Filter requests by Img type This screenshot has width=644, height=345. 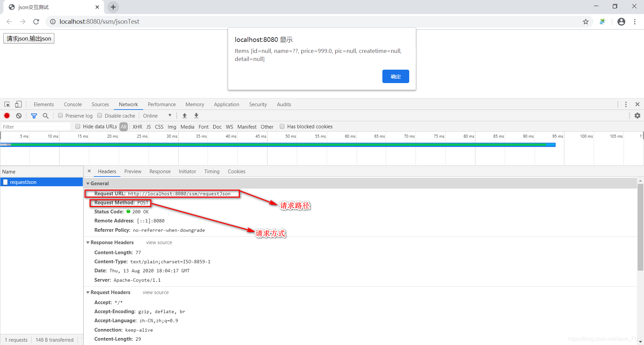point(172,127)
